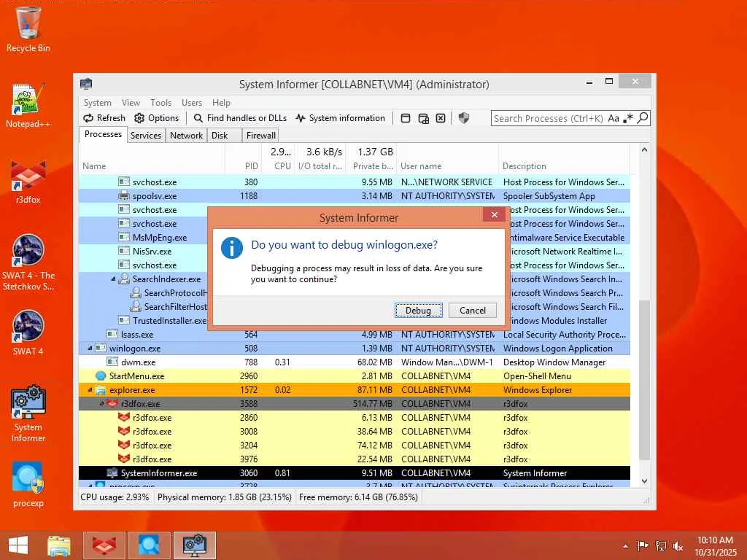
Task: Select the lsass.exe process row
Action: point(355,335)
